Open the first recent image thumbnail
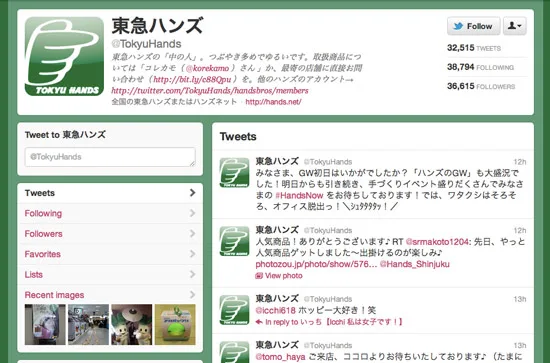Viewport: 550px width, 363px height. (45, 324)
